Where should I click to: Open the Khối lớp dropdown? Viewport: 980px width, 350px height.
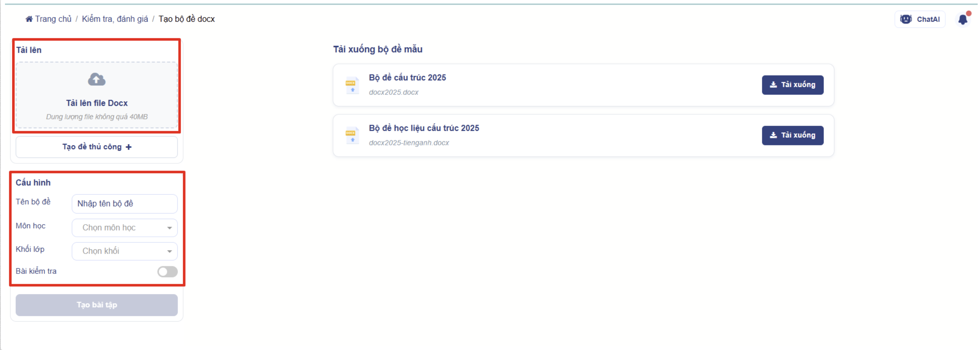tap(124, 251)
